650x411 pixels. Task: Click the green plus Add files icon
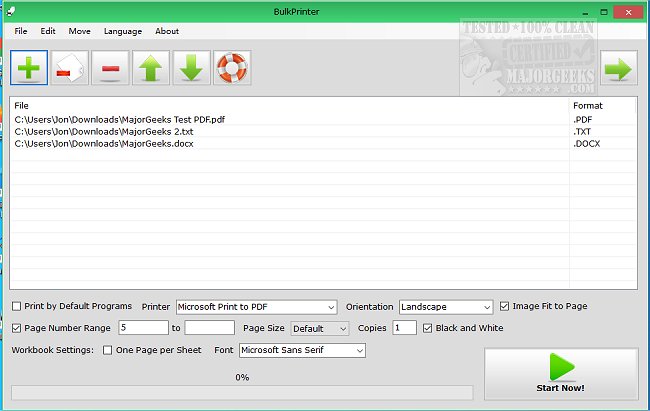[x=29, y=68]
